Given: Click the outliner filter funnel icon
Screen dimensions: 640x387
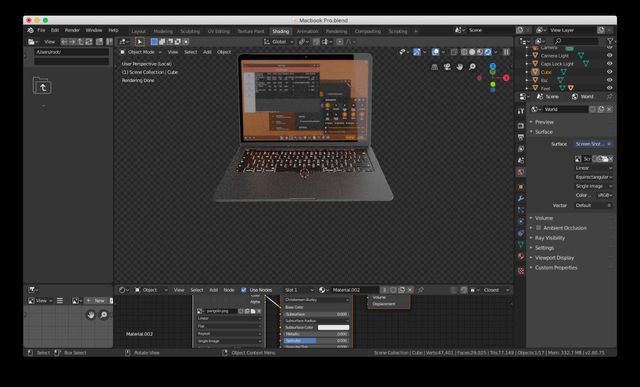Looking at the screenshot, I should click(x=610, y=41).
